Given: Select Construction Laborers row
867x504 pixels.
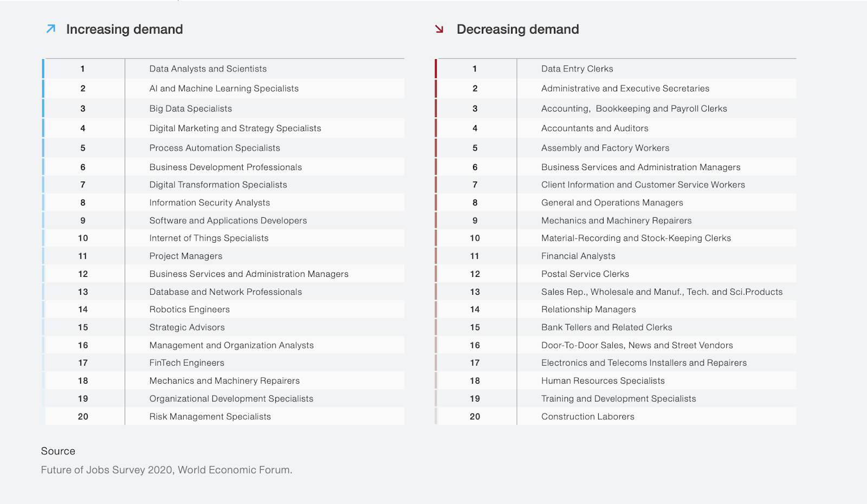Looking at the screenshot, I should point(616,416).
